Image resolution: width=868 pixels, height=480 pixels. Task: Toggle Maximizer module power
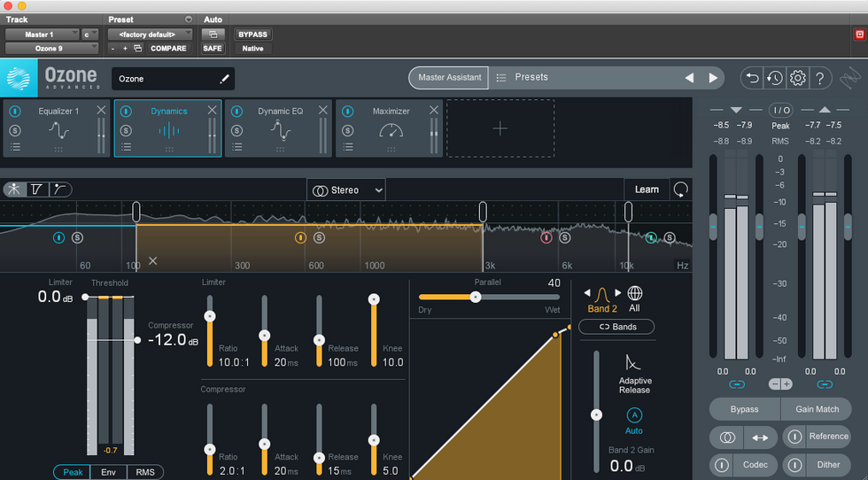[x=347, y=112]
